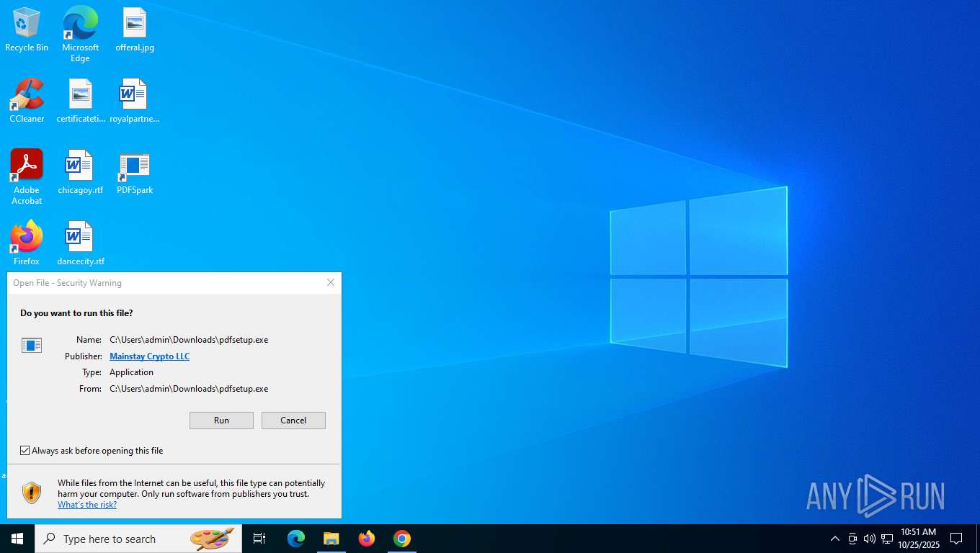Select the Firefox desktop shortcut

(x=27, y=243)
